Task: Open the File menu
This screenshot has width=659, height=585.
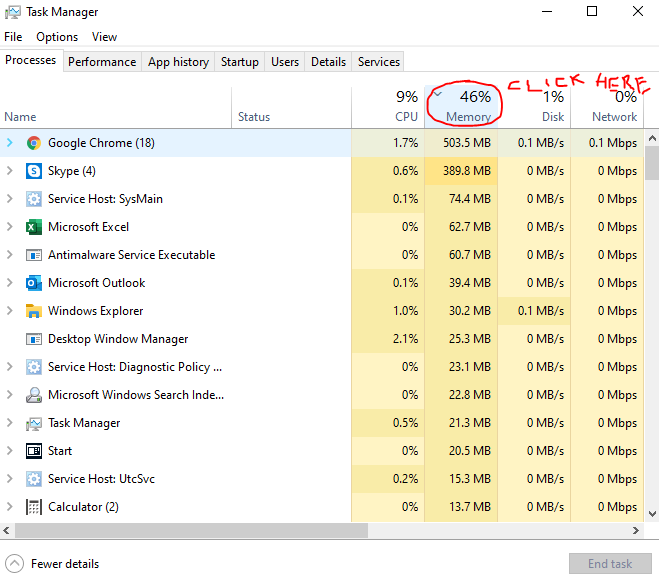Action: pyautogui.click(x=13, y=37)
